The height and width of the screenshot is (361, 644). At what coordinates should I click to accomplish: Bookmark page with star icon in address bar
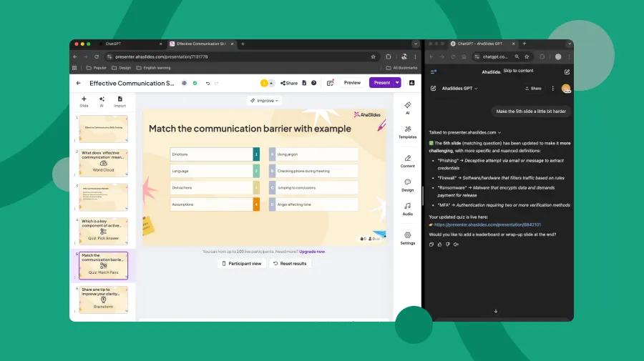point(373,56)
